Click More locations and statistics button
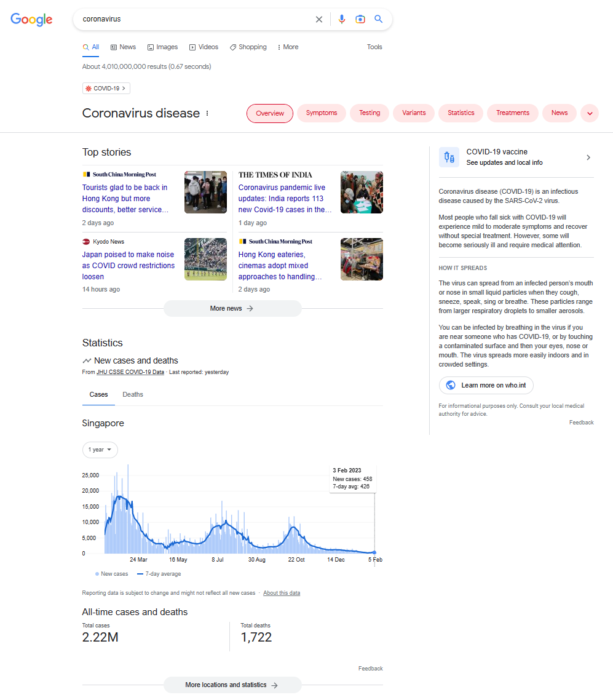Viewport: 613px width, 700px height. pos(232,685)
